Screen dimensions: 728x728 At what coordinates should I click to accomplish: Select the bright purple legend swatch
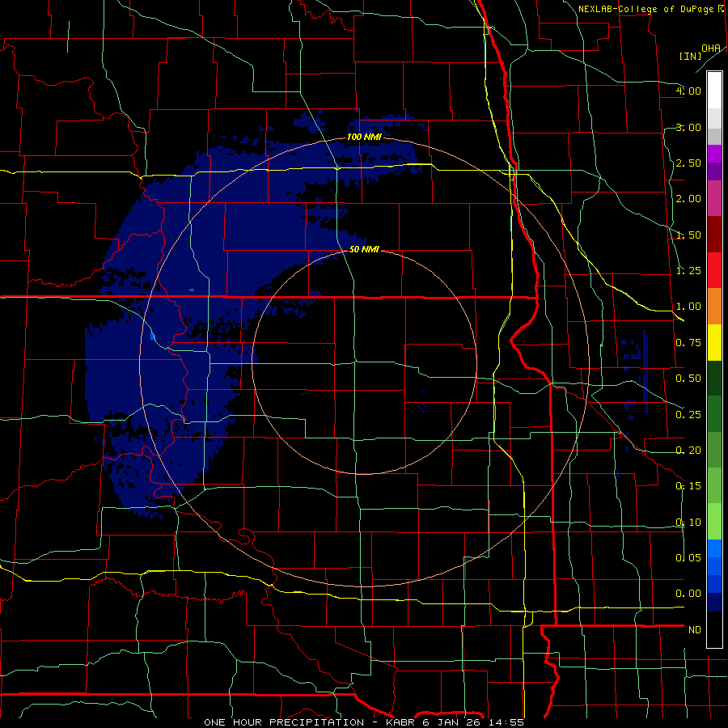714,154
